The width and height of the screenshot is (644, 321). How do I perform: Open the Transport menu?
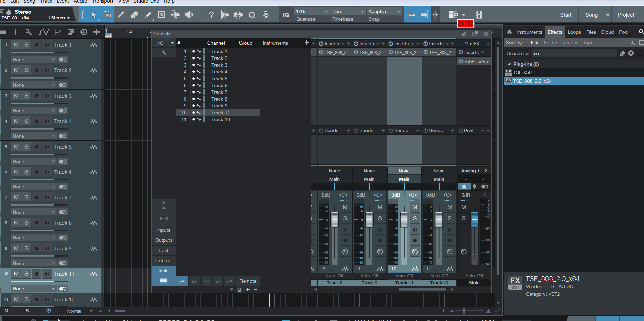[103, 2]
